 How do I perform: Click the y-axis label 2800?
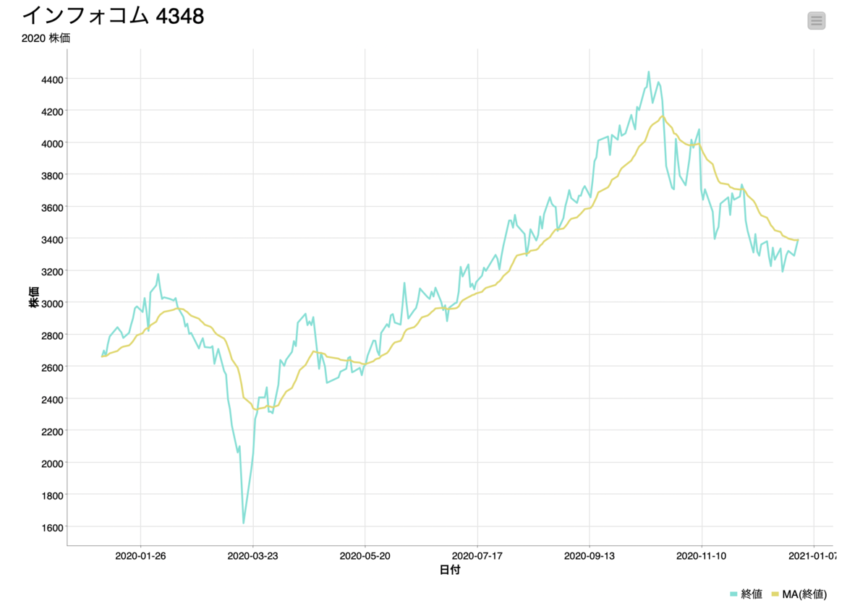pos(52,335)
